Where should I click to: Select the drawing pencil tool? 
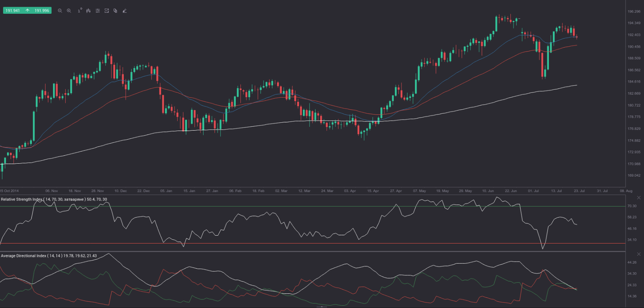tap(125, 11)
